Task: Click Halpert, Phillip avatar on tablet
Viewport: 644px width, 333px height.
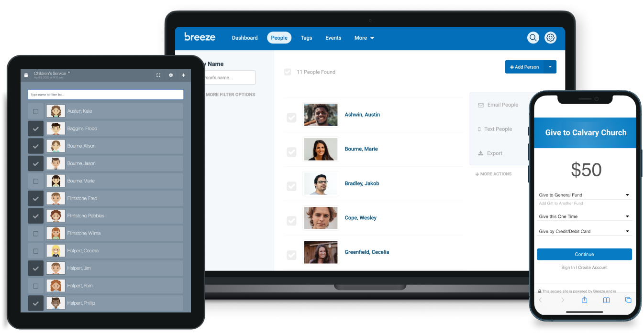Action: coord(56,303)
